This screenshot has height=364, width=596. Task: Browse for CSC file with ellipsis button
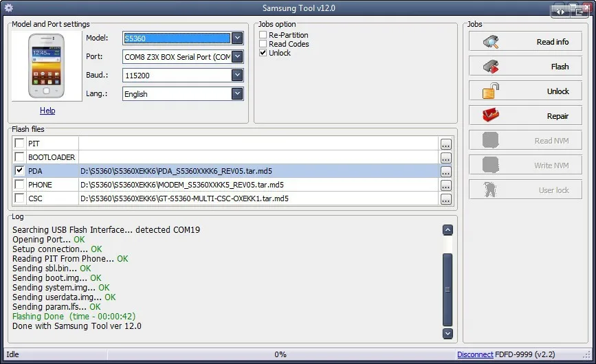(x=446, y=199)
